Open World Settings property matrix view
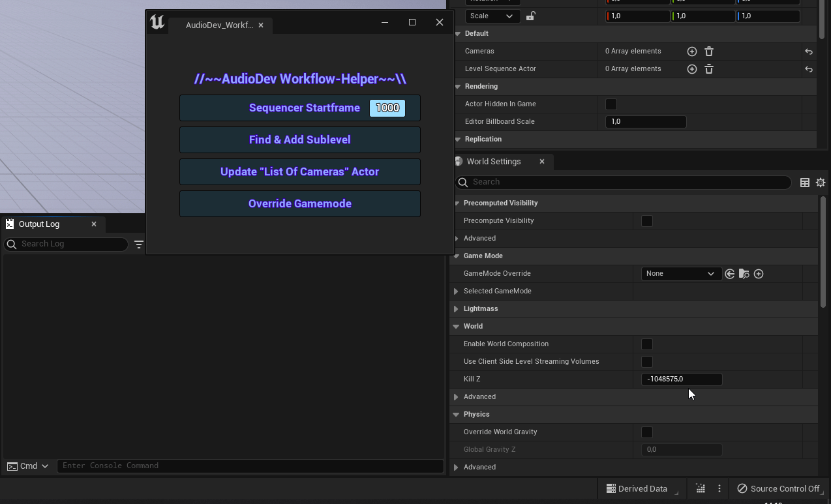This screenshot has width=831, height=504. pos(805,183)
